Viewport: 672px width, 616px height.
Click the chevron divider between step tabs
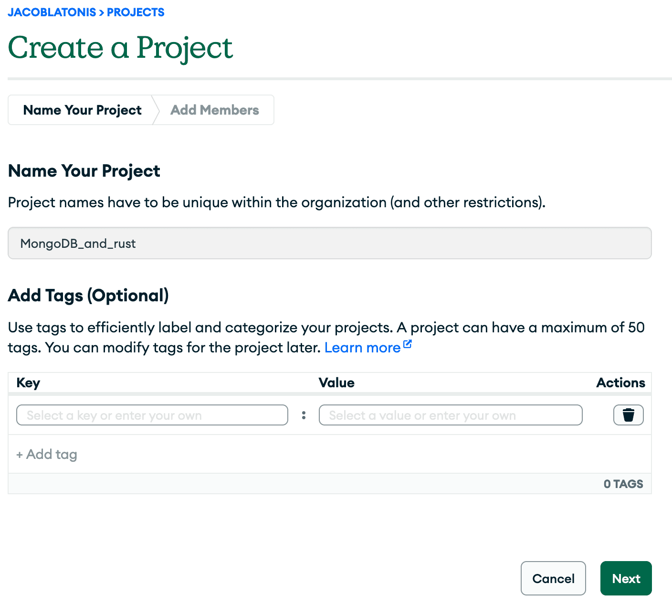click(155, 110)
